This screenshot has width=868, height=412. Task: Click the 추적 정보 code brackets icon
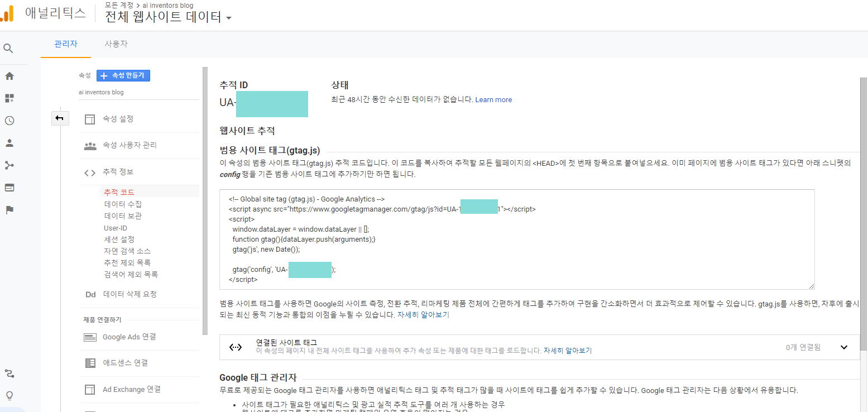point(90,173)
